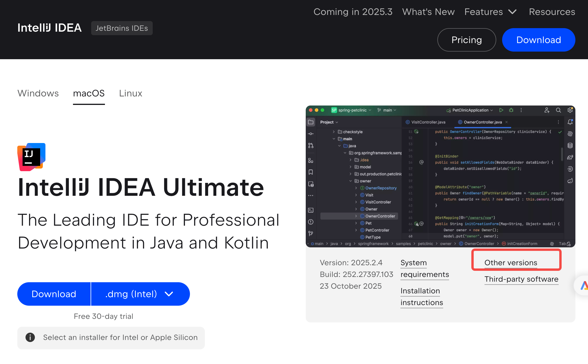Switch to the Linux tab
This screenshot has height=364, width=588.
[x=130, y=93]
